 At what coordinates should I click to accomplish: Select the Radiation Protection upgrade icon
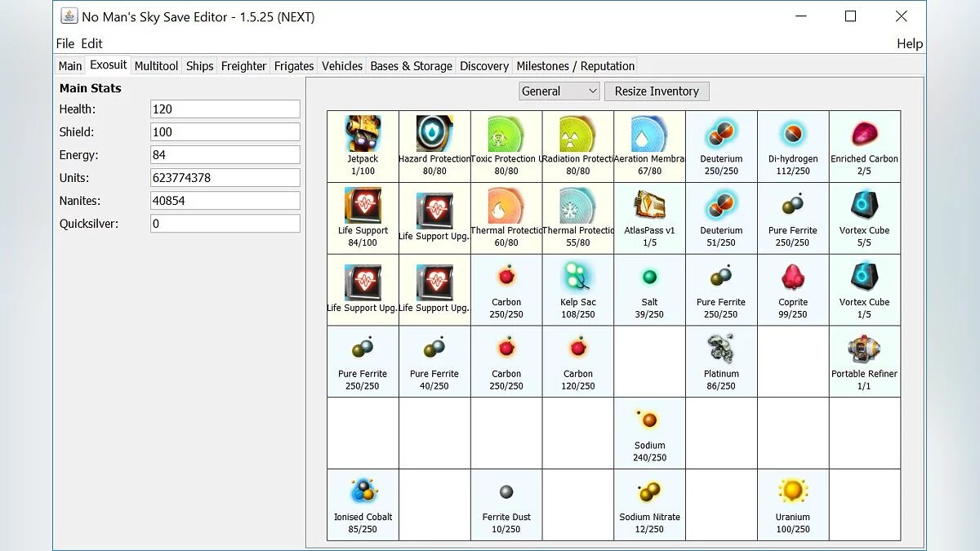pos(578,133)
